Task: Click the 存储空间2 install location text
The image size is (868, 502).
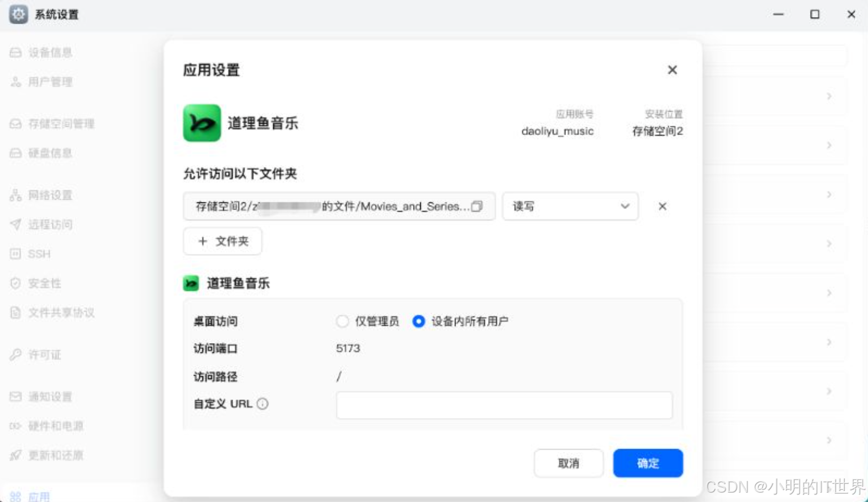Action: click(657, 131)
